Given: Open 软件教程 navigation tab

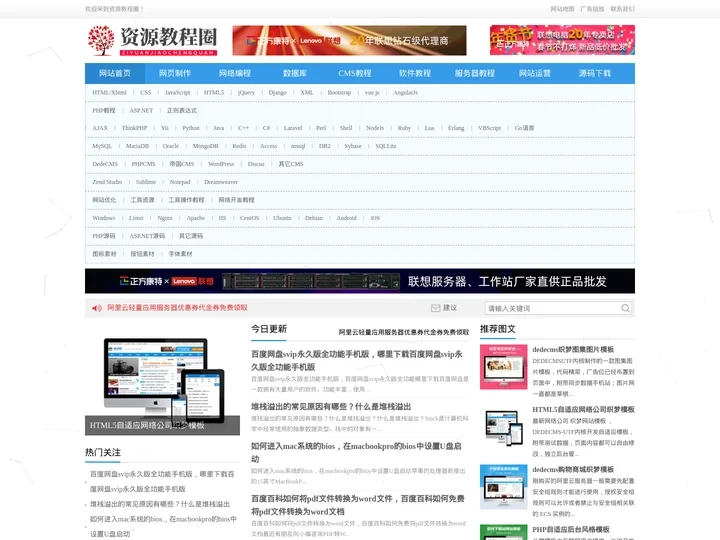Looking at the screenshot, I should coord(415,73).
